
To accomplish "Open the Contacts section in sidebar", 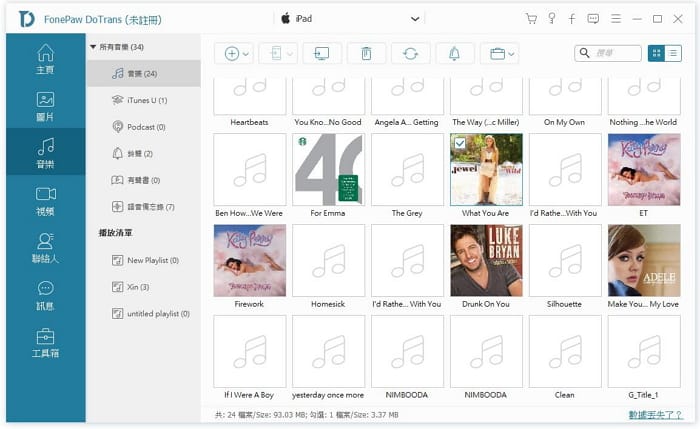I will pyautogui.click(x=46, y=248).
